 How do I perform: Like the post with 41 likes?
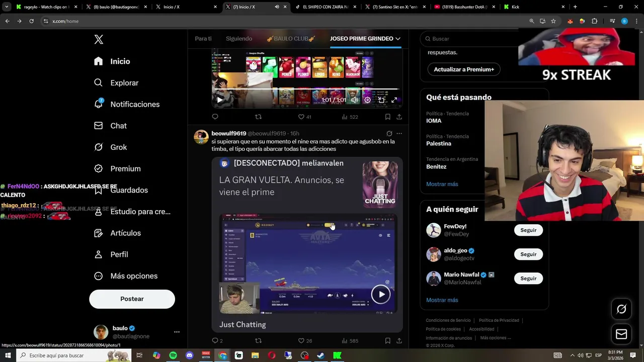pos(304,117)
